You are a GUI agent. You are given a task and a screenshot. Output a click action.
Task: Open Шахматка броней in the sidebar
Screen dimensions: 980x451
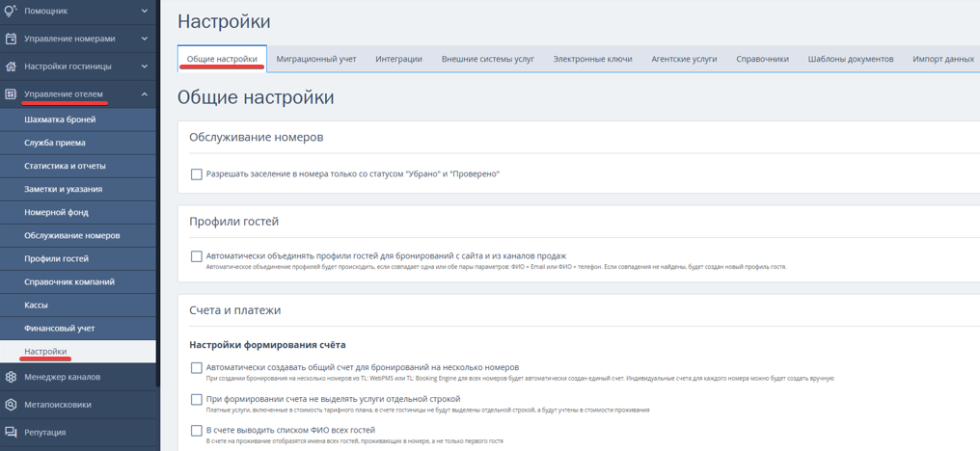pos(78,119)
